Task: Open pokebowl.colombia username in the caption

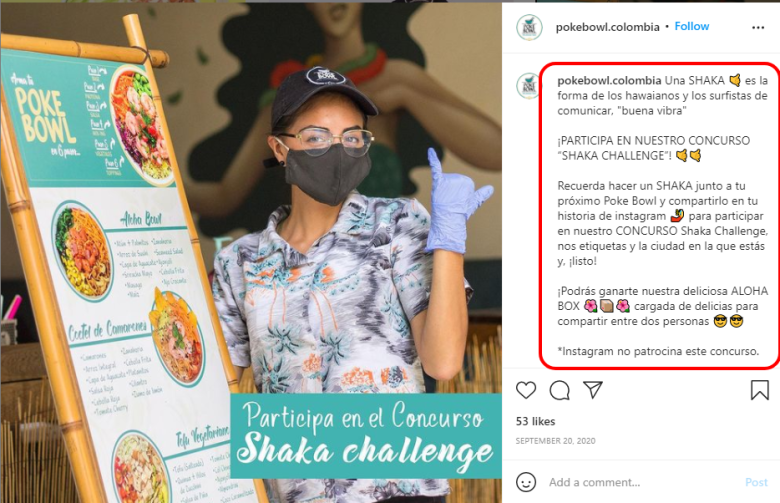Action: [609, 80]
